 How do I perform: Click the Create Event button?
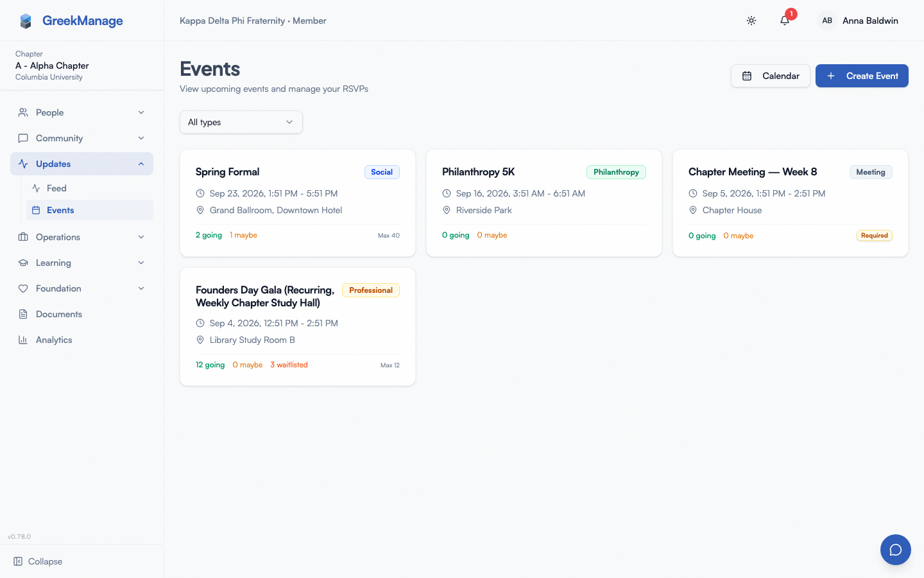click(x=862, y=76)
